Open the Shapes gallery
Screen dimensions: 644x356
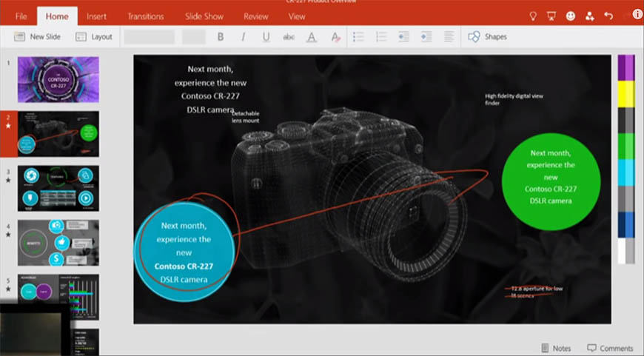tap(488, 36)
